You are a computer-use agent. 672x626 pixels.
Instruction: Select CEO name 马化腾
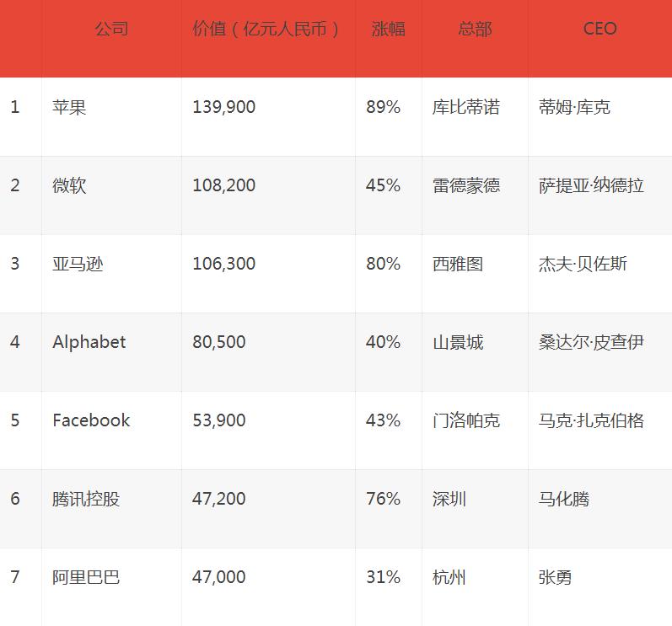(563, 499)
